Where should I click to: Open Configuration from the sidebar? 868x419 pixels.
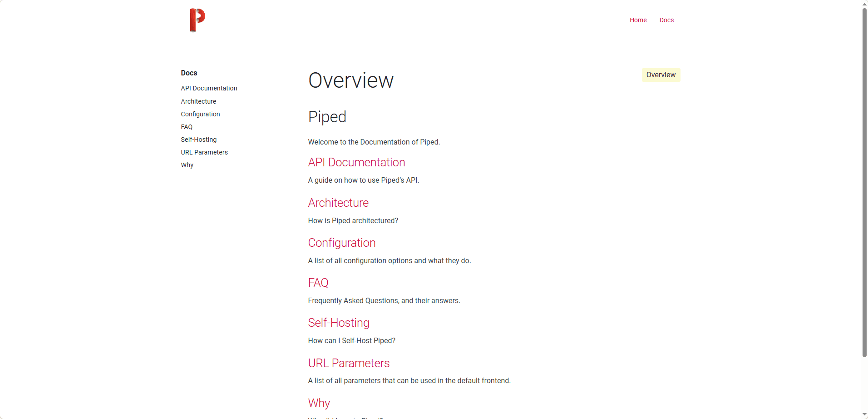tap(200, 114)
